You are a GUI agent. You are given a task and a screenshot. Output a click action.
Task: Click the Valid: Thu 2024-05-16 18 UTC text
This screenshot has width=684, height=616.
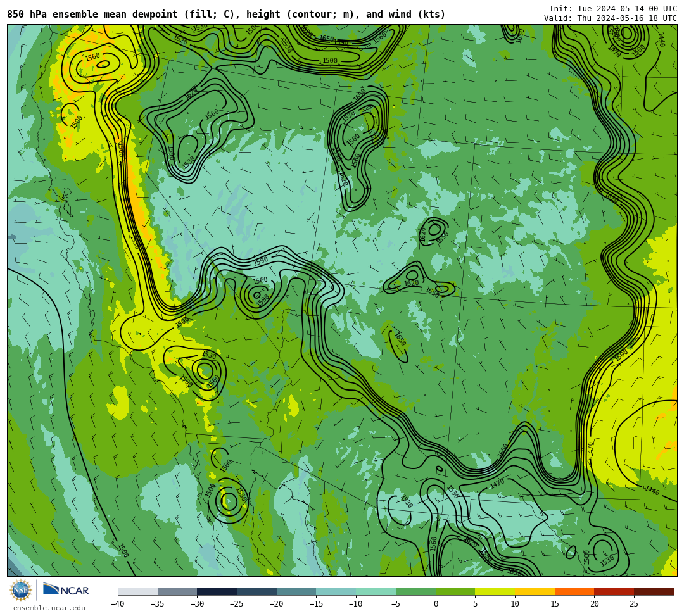coord(611,18)
